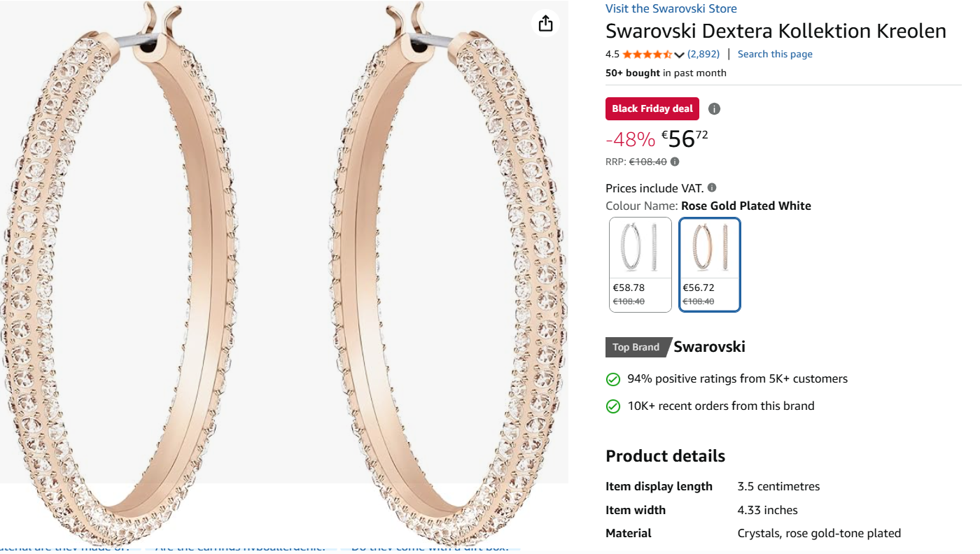980x554 pixels.
Task: Click the info icon next to RRP price
Action: click(x=675, y=162)
